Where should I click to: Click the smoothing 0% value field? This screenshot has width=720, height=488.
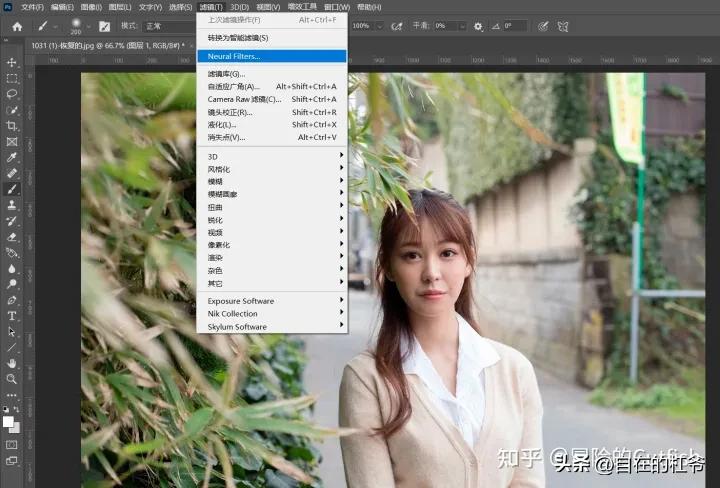pos(445,26)
